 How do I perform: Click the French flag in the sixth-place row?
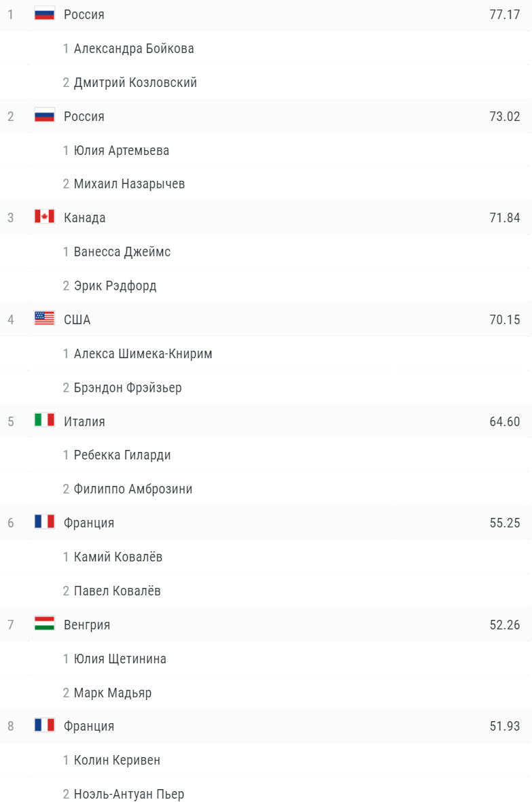44,523
